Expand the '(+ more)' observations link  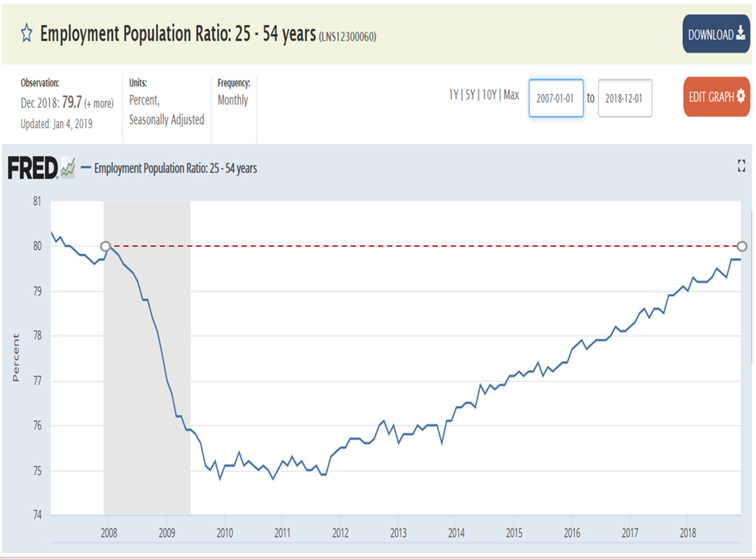[97, 103]
